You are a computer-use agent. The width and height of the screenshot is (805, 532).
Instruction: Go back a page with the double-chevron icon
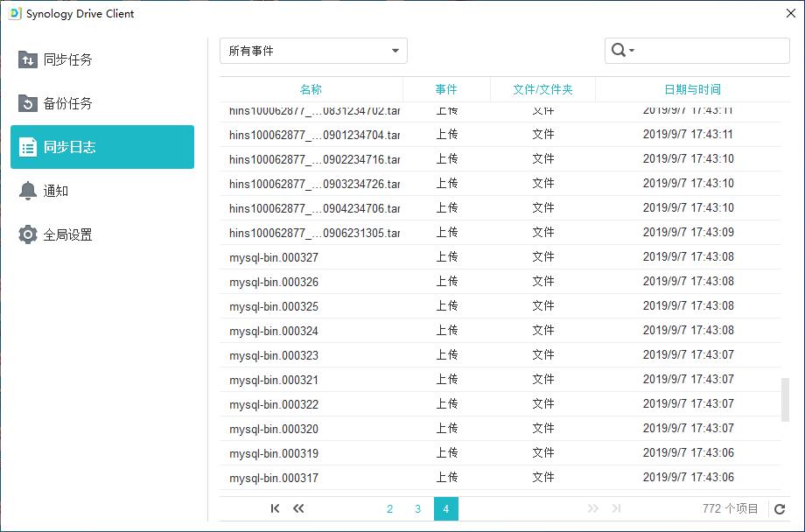coord(298,508)
